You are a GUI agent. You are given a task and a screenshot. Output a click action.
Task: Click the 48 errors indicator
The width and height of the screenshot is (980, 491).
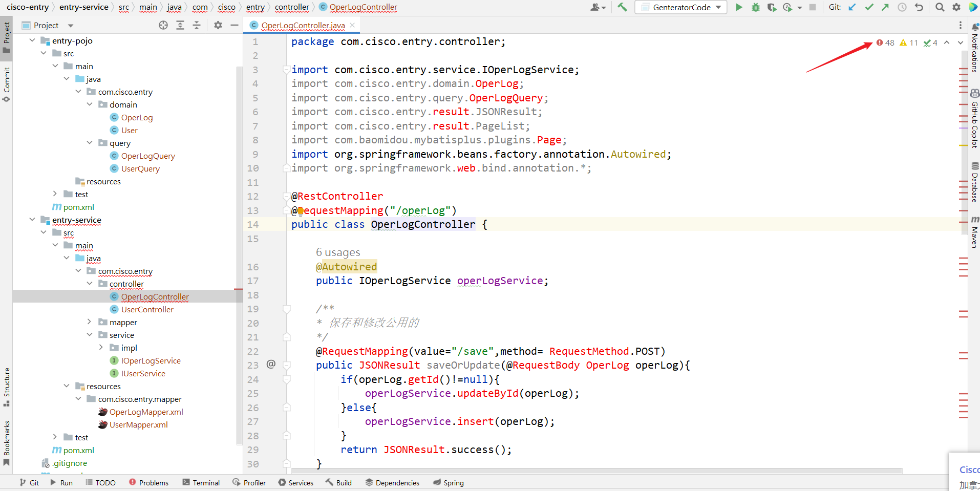coord(885,42)
